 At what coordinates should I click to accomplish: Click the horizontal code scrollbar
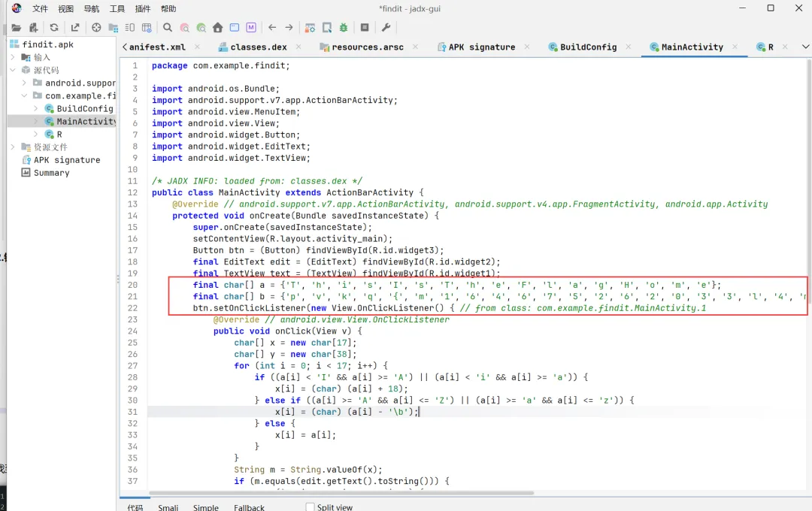pyautogui.click(x=341, y=493)
